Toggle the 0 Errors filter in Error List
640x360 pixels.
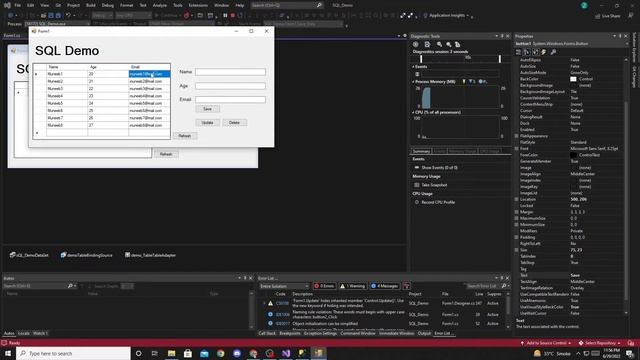click(x=324, y=286)
